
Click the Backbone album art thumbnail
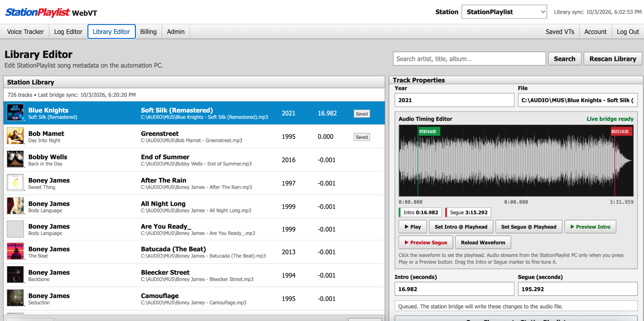[x=15, y=275]
